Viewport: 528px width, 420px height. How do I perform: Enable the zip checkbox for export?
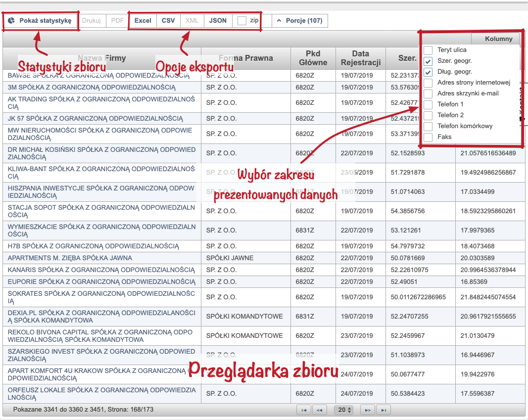tap(242, 21)
